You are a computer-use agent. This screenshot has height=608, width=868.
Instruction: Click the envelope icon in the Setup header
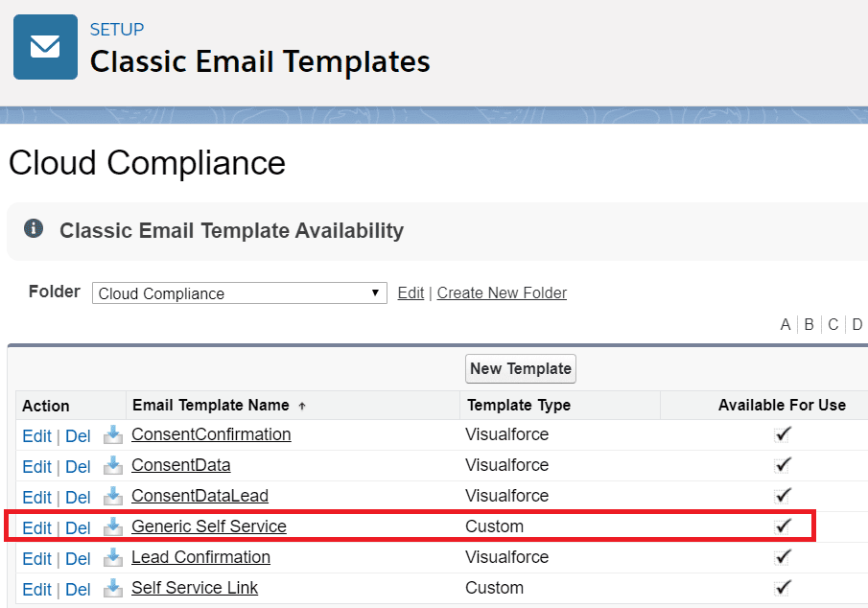[45, 46]
